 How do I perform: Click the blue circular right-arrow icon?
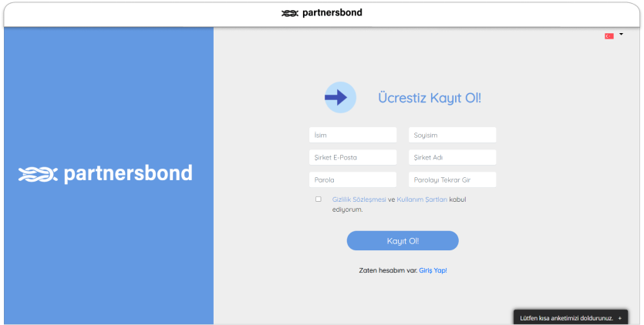click(x=340, y=97)
